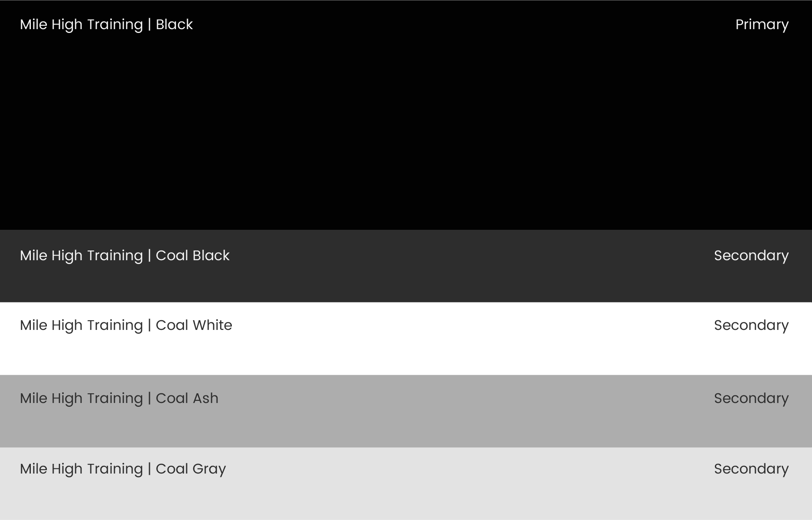Click "Mile High Training" text beside Coal Gray

point(81,469)
